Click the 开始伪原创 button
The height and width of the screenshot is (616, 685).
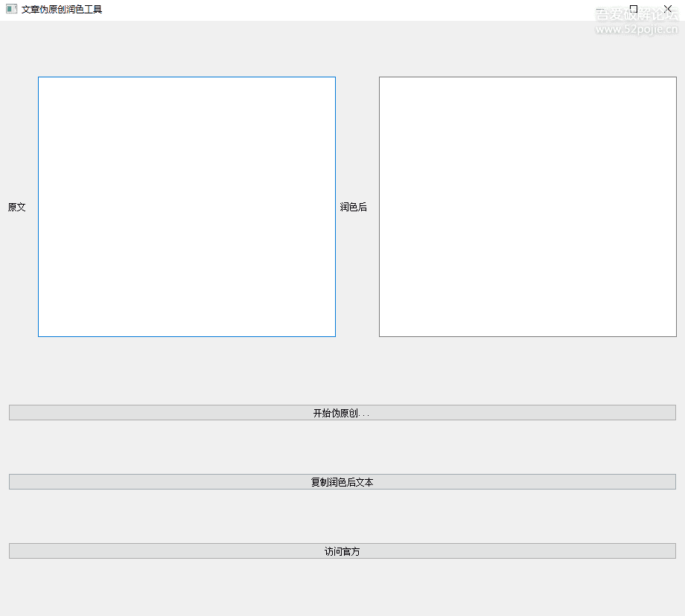(342, 413)
